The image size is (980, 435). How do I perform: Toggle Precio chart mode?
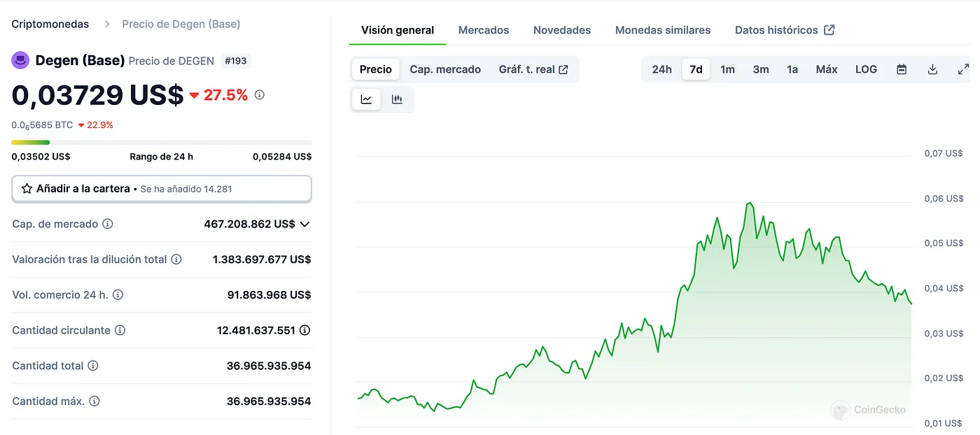click(376, 69)
